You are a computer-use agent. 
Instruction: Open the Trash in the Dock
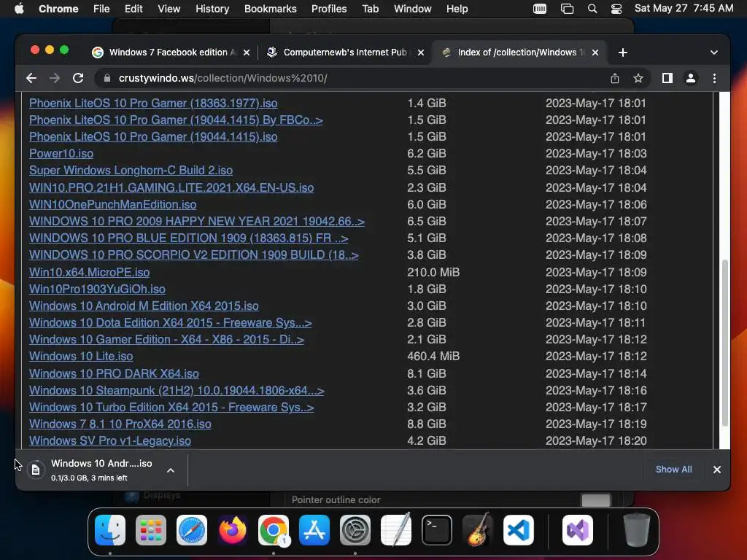click(x=637, y=530)
